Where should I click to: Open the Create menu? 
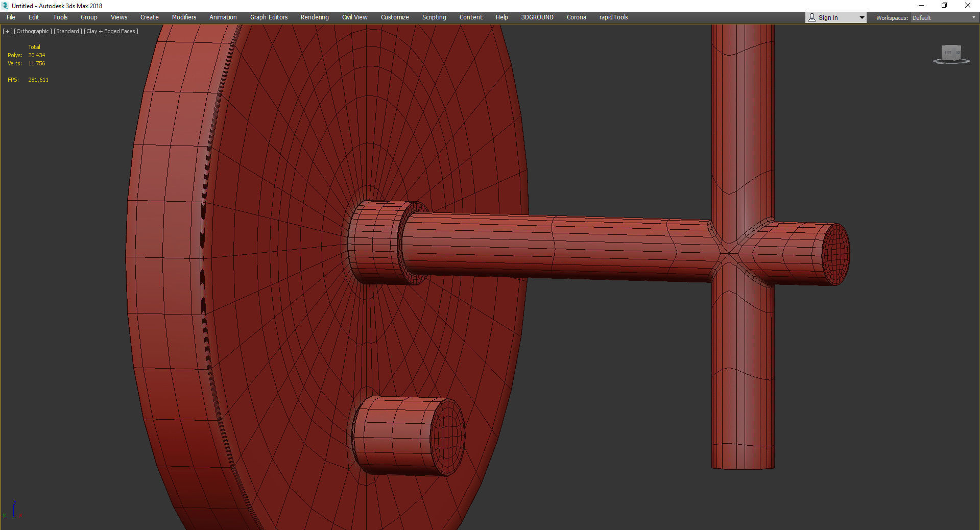150,17
